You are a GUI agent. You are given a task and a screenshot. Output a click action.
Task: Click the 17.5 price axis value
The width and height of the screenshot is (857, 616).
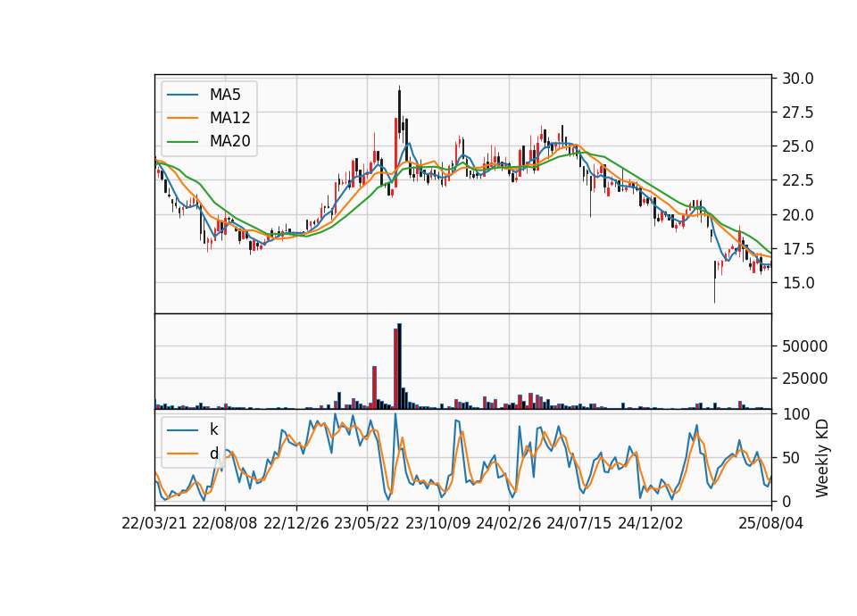pos(798,249)
